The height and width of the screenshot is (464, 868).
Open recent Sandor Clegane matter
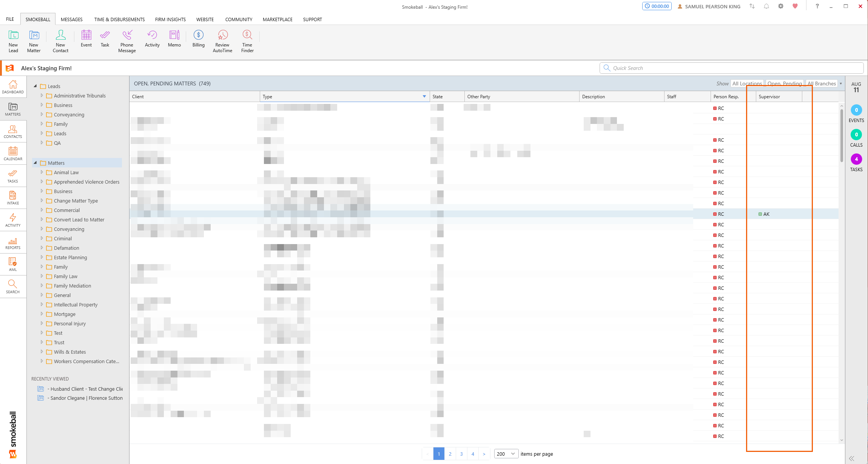pos(81,398)
